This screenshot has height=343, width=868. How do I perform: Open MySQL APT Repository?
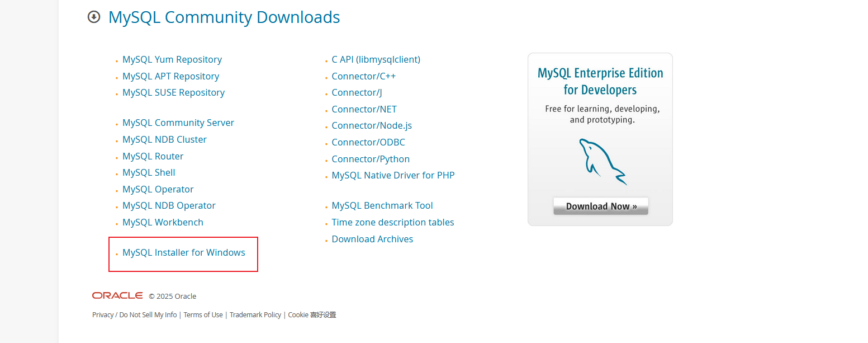(170, 76)
